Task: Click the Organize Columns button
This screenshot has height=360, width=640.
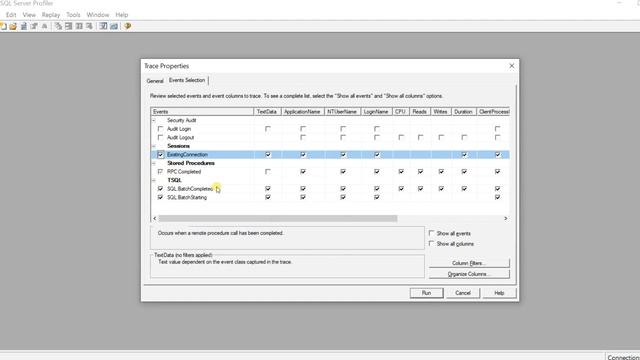Action: click(469, 274)
